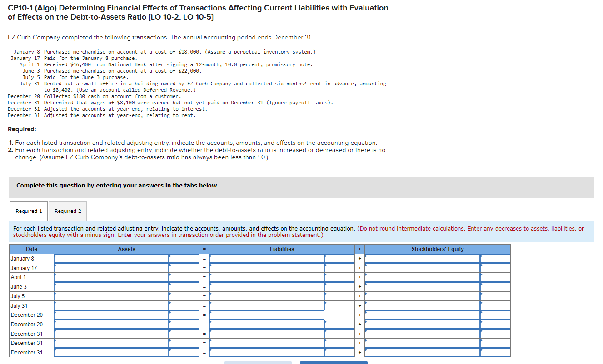The height and width of the screenshot is (364, 603).
Task: Open the Liabilities account dropdown for April 1
Action: tap(267, 277)
